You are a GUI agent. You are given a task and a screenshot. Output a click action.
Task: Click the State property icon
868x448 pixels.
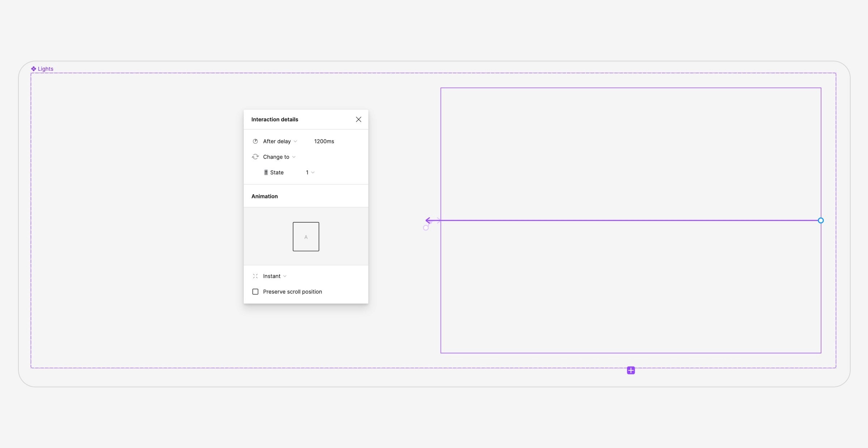pyautogui.click(x=266, y=172)
